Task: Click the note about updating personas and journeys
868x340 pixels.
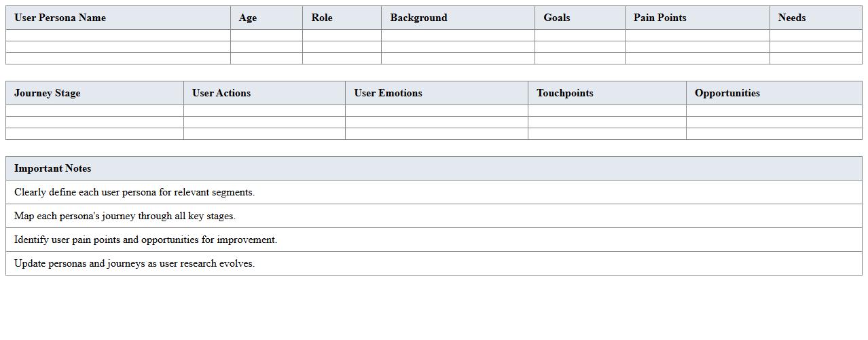Action: 134,263
